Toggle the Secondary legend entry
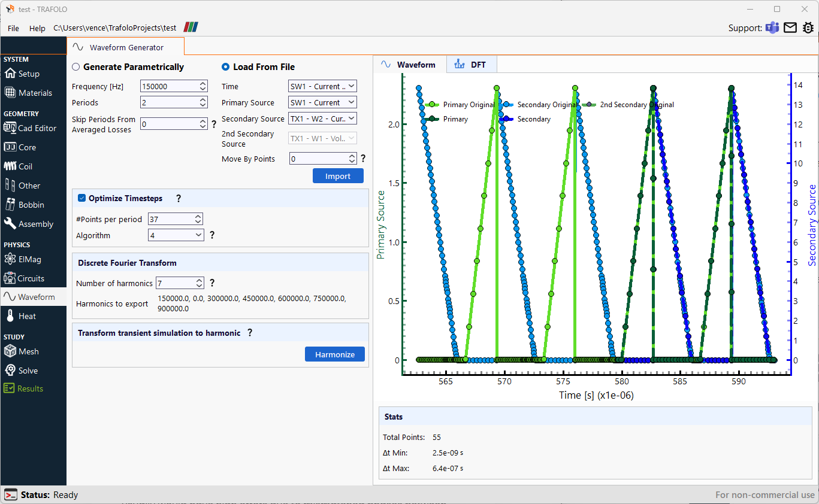The width and height of the screenshot is (819, 504). pos(524,119)
